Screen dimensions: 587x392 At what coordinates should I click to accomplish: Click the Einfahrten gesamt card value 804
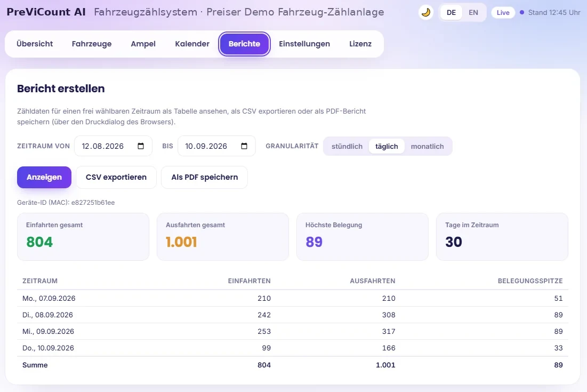pyautogui.click(x=39, y=242)
